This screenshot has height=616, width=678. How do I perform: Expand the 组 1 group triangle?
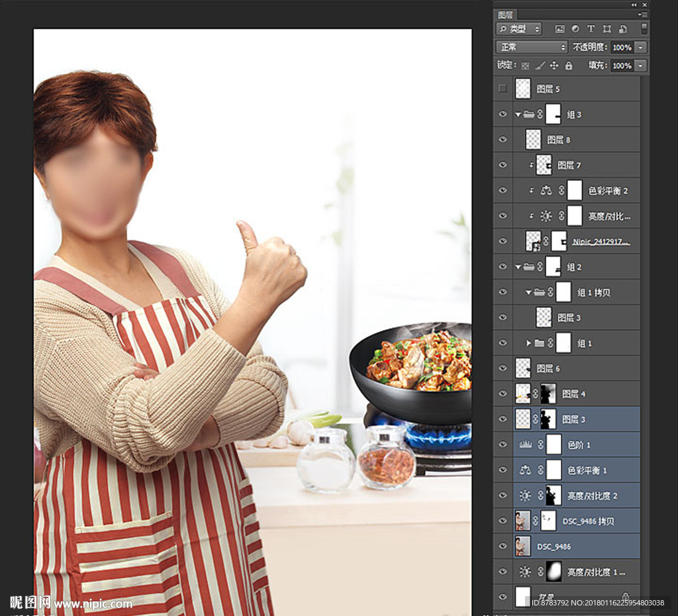pos(528,343)
